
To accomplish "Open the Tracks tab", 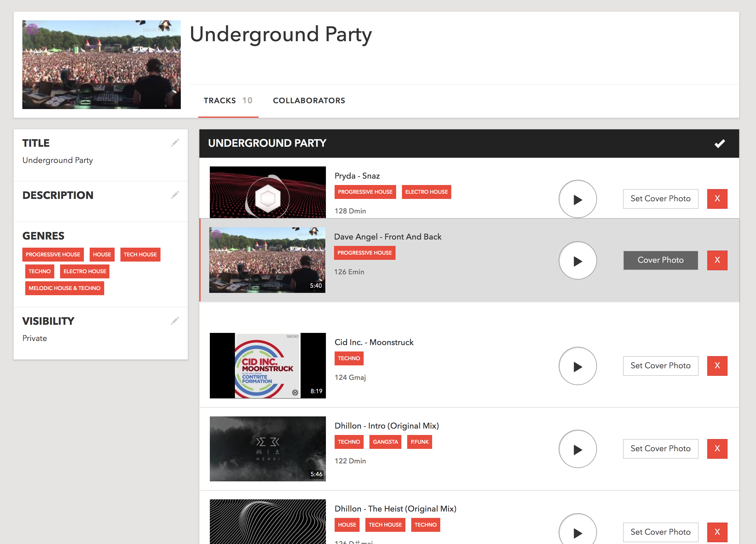I will 228,101.
